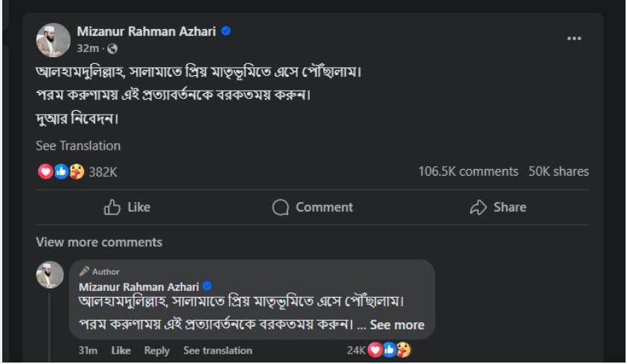Click the Share arrow icon
The height and width of the screenshot is (364, 627).
(x=478, y=207)
